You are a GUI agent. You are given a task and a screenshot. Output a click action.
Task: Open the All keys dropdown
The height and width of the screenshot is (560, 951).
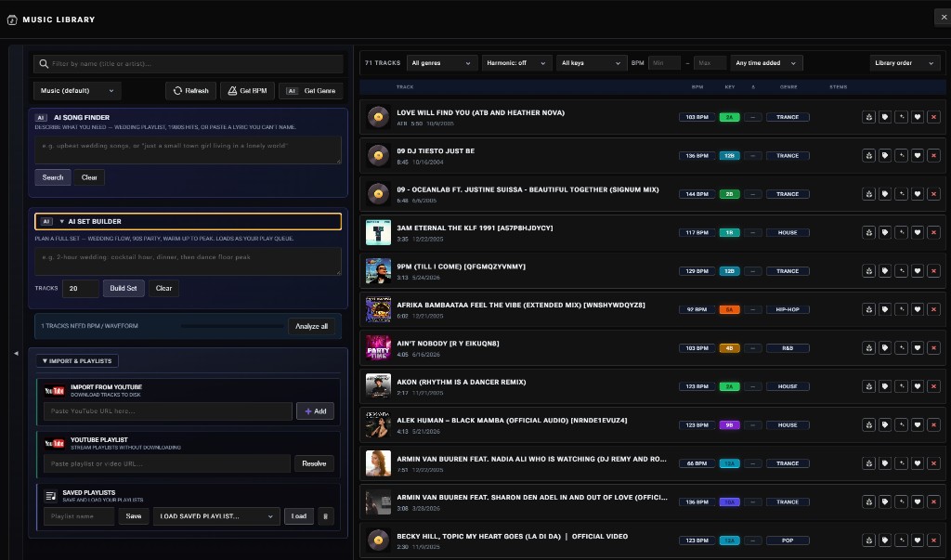tap(591, 63)
